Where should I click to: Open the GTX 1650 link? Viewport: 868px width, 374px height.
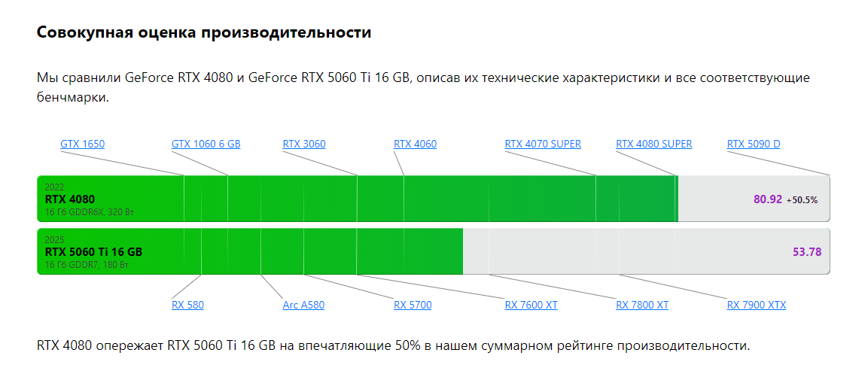coord(83,144)
